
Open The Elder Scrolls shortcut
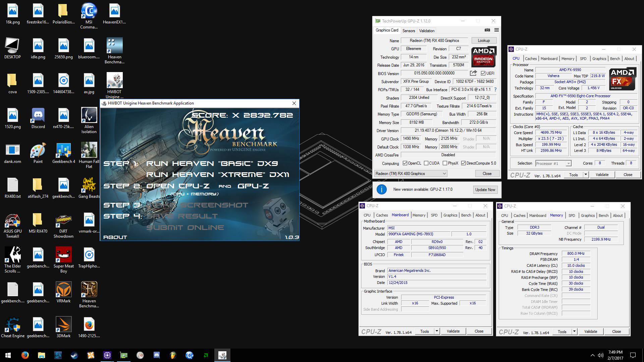(x=13, y=260)
